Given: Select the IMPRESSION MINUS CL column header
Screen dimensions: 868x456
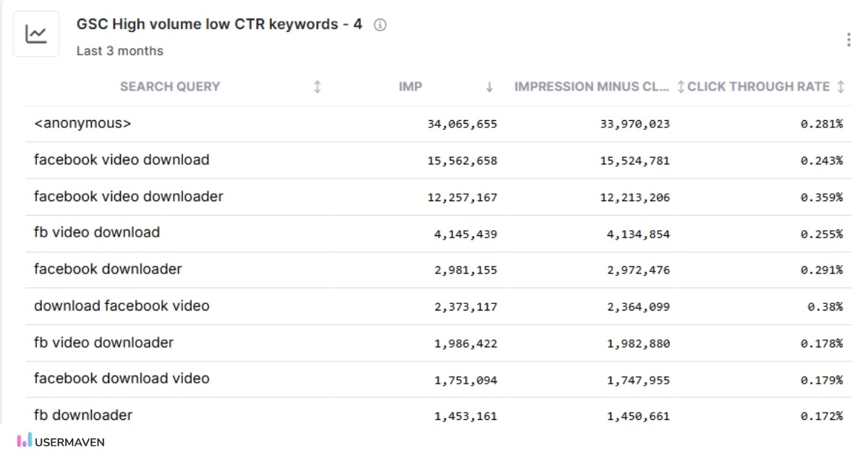Looking at the screenshot, I should pyautogui.click(x=592, y=86).
